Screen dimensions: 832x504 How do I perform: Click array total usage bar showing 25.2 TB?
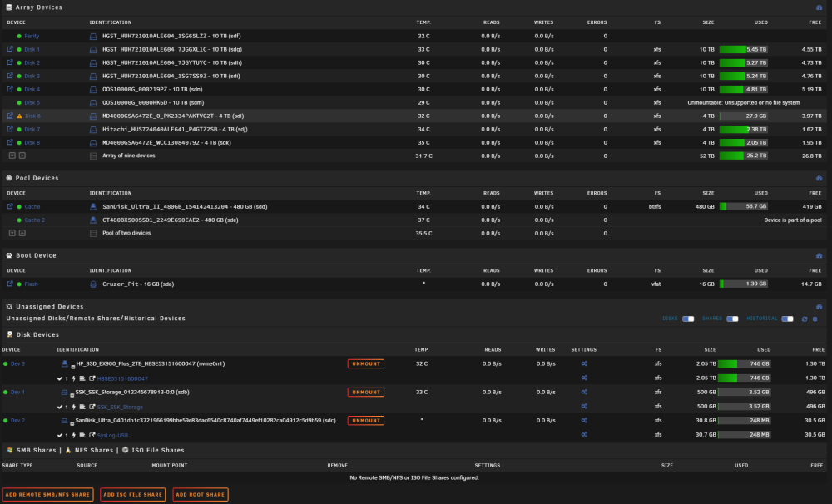point(744,156)
